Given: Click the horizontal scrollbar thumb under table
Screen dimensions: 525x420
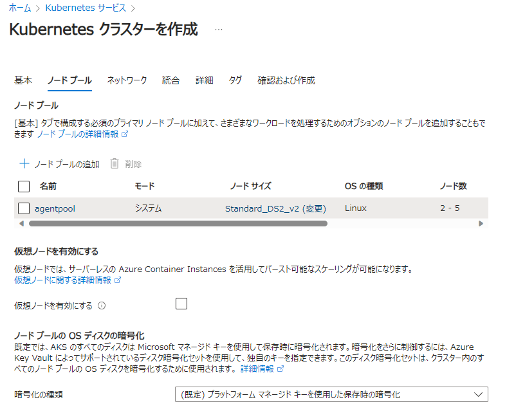Looking at the screenshot, I should (x=178, y=224).
